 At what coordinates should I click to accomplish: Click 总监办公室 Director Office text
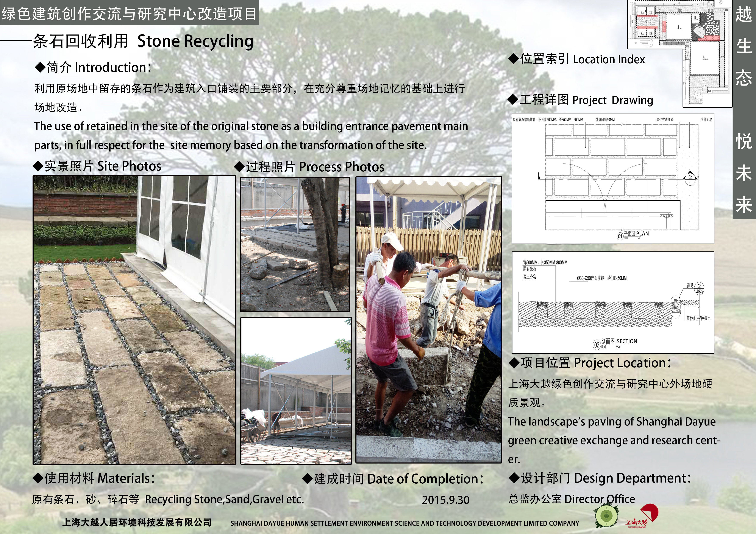click(x=572, y=499)
